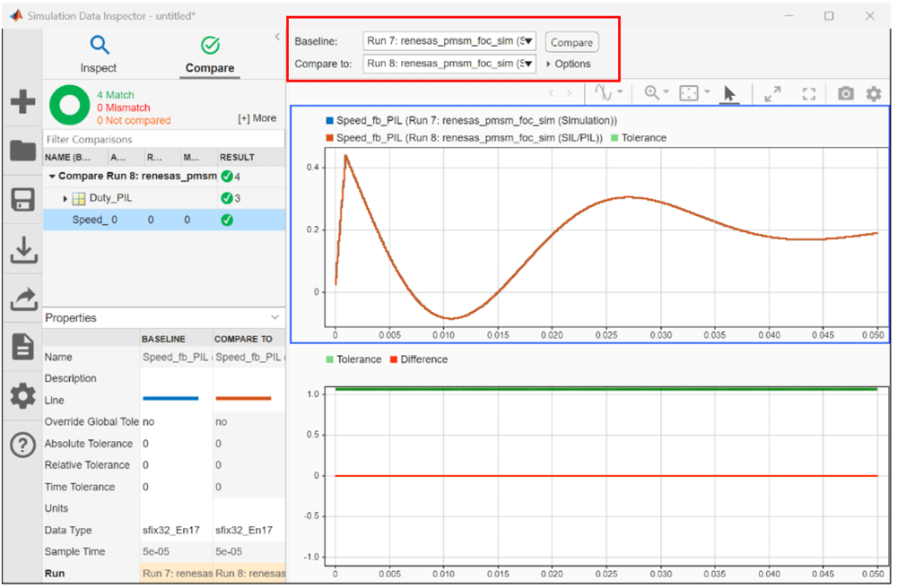Open the Baseline run dropdown
The width and height of the screenshot is (897, 588).
pos(528,41)
